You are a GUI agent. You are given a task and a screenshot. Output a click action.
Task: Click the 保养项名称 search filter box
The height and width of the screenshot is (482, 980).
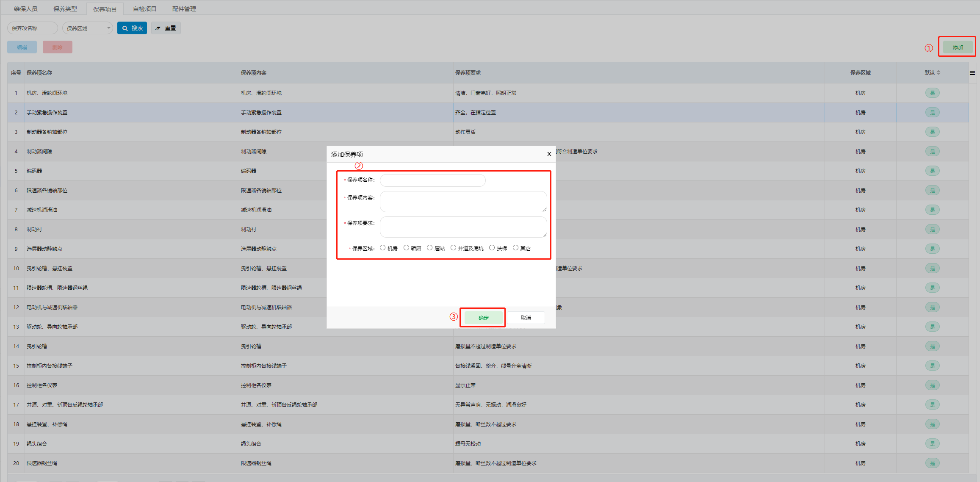[x=33, y=28]
